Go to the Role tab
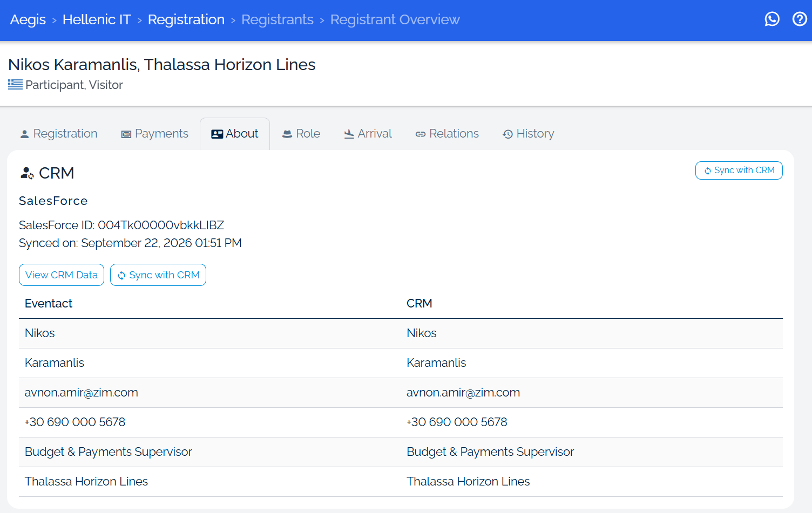 (x=301, y=134)
